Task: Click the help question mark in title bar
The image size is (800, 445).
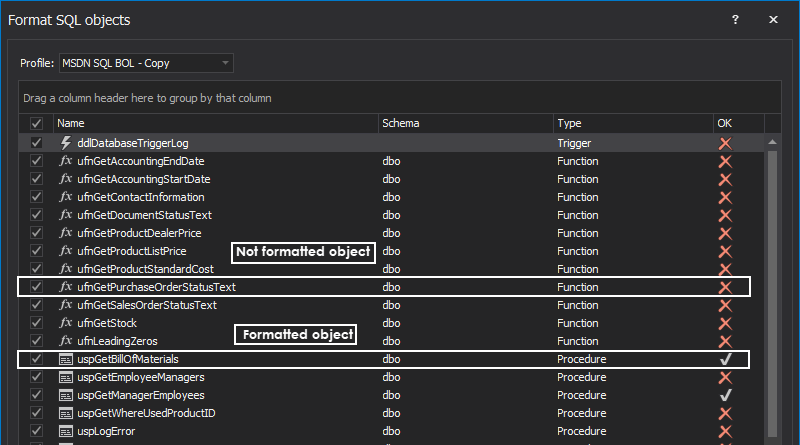Action: (735, 20)
